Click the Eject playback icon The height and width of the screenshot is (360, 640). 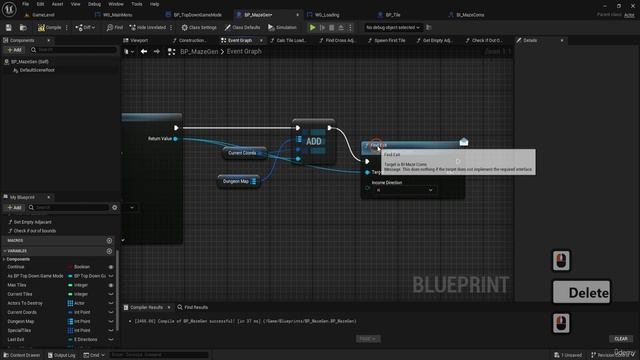[341, 27]
